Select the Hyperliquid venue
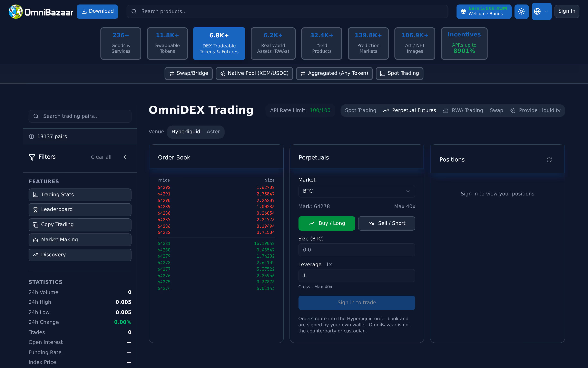The height and width of the screenshot is (368, 588). coord(186,132)
